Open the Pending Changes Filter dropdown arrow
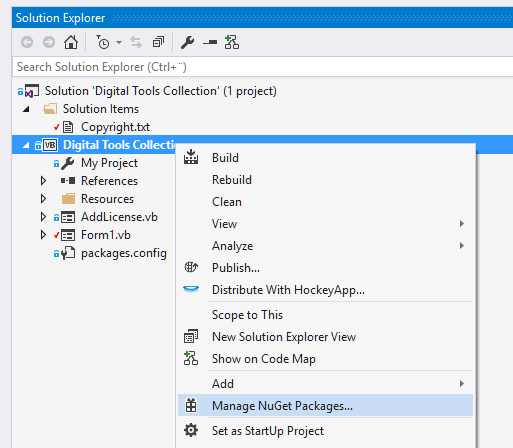513x448 pixels. click(119, 43)
